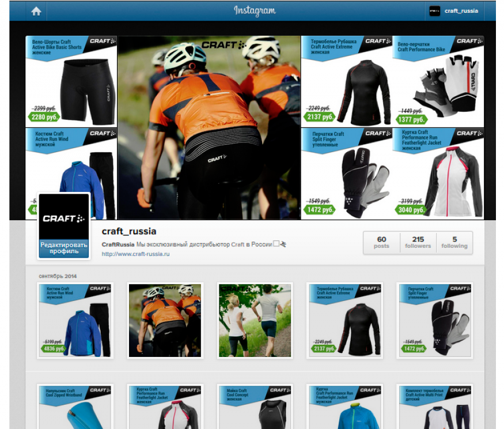Open the http://www.craft-russia.ru link
Image resolution: width=504 pixels, height=429 pixels.
coord(135,254)
